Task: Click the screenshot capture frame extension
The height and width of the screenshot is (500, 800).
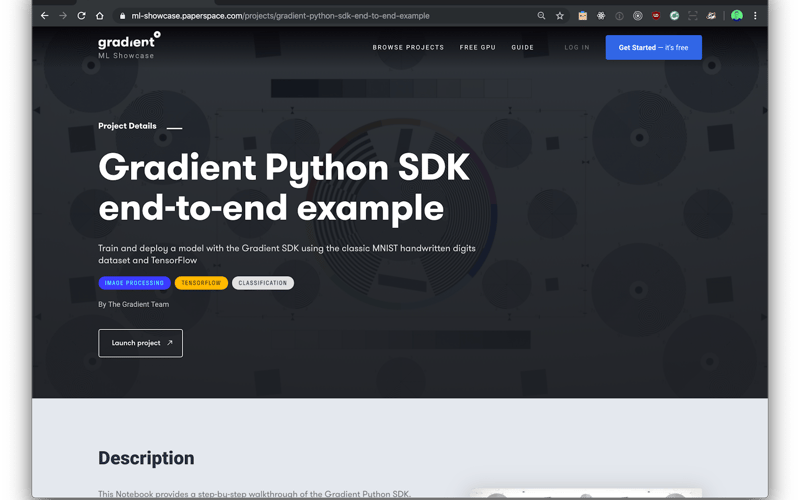Action: pos(693,16)
